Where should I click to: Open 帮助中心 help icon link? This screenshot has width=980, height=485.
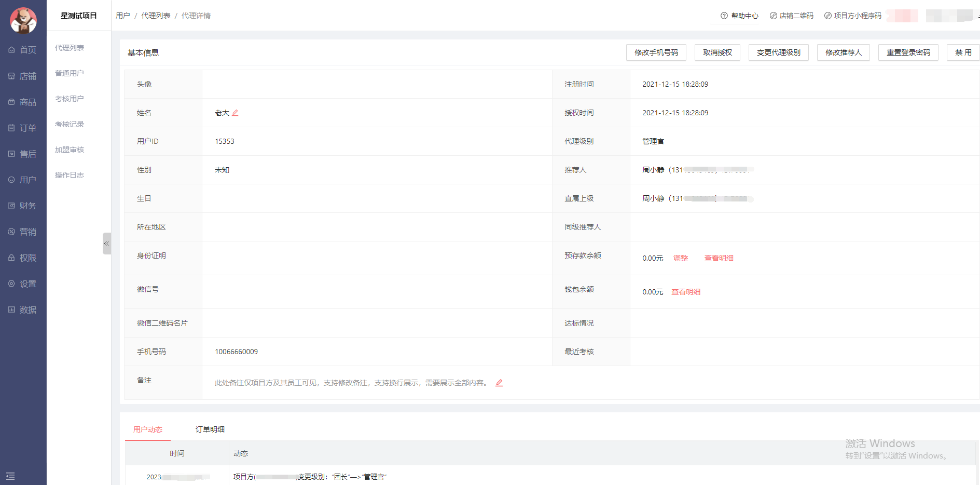(739, 16)
